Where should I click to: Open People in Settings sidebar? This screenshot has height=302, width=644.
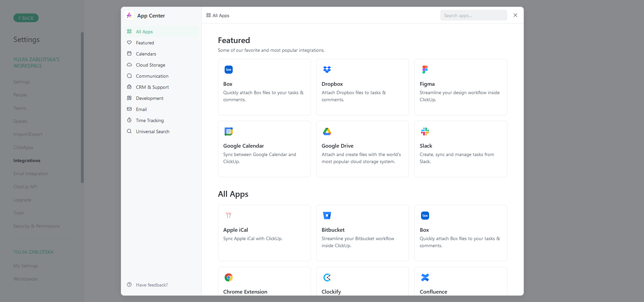(x=20, y=95)
